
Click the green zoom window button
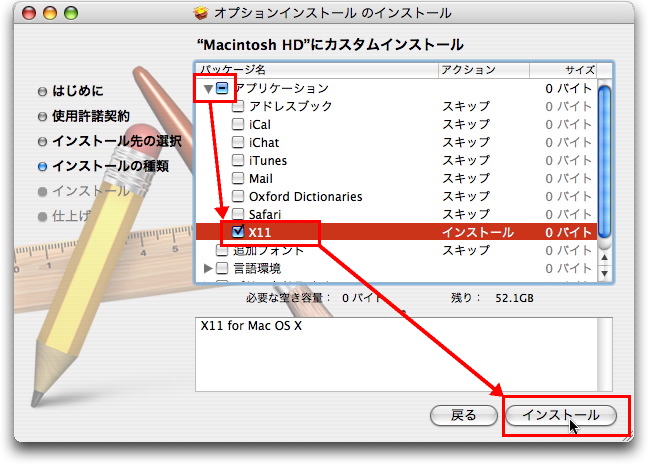coord(71,13)
